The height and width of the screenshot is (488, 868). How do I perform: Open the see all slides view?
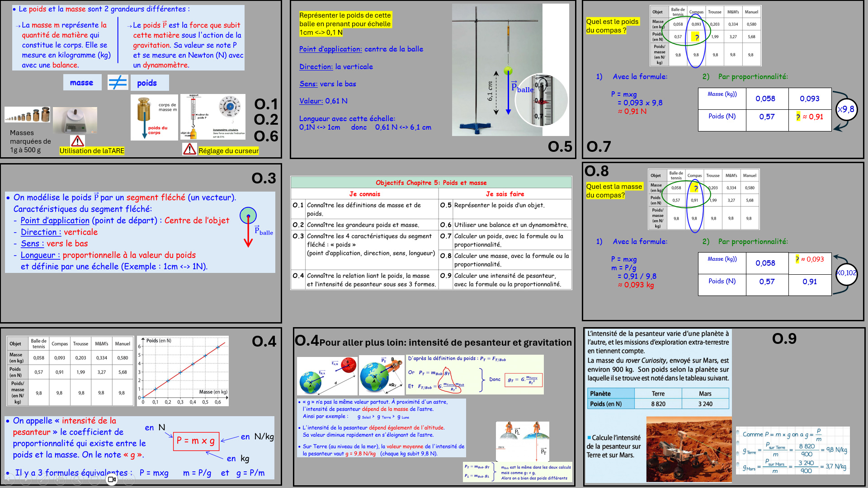coord(61,480)
